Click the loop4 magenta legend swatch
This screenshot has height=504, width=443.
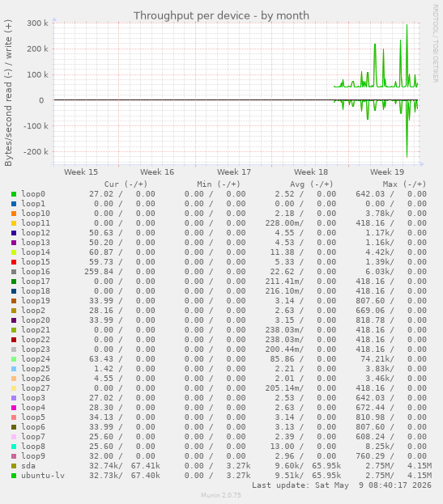14,408
